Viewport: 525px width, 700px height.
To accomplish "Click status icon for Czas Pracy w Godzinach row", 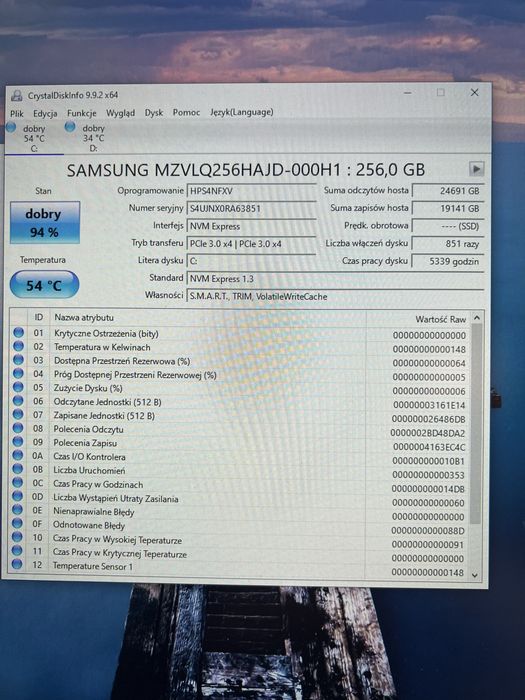I will (x=17, y=482).
